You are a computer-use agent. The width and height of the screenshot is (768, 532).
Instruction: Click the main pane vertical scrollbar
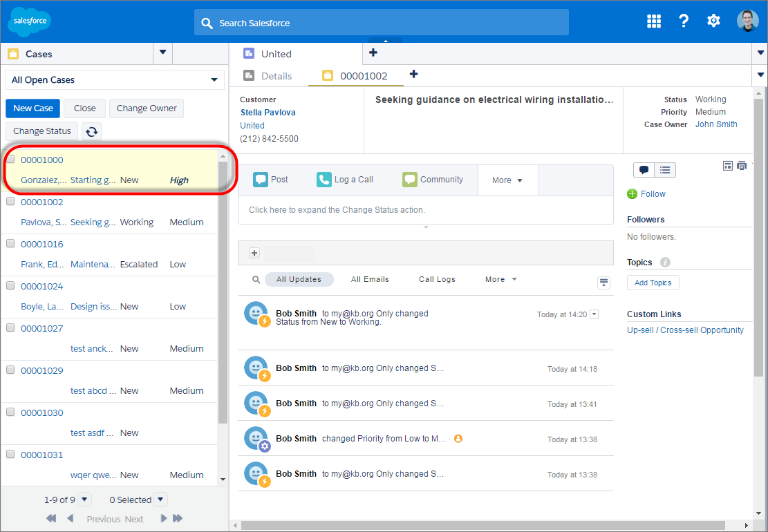pyautogui.click(x=759, y=237)
